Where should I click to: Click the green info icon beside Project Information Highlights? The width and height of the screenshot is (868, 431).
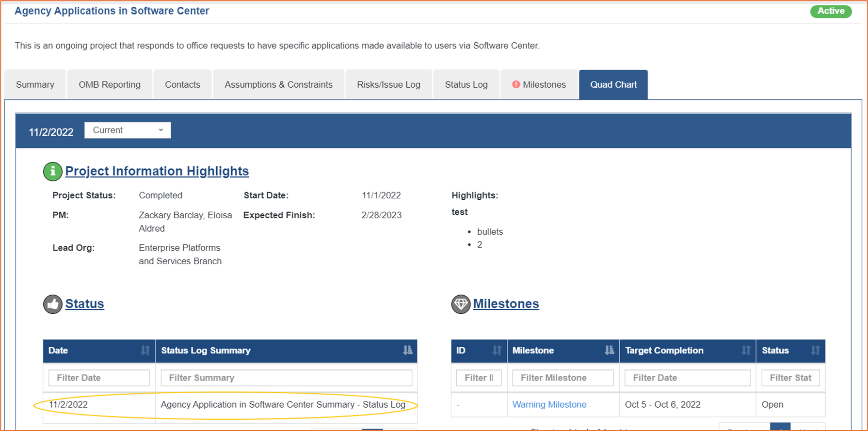[52, 171]
